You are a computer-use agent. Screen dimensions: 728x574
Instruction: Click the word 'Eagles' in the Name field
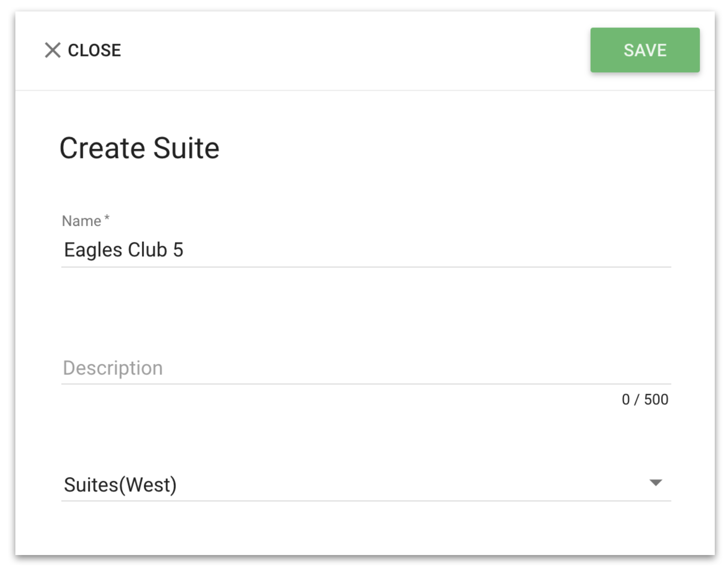click(93, 250)
